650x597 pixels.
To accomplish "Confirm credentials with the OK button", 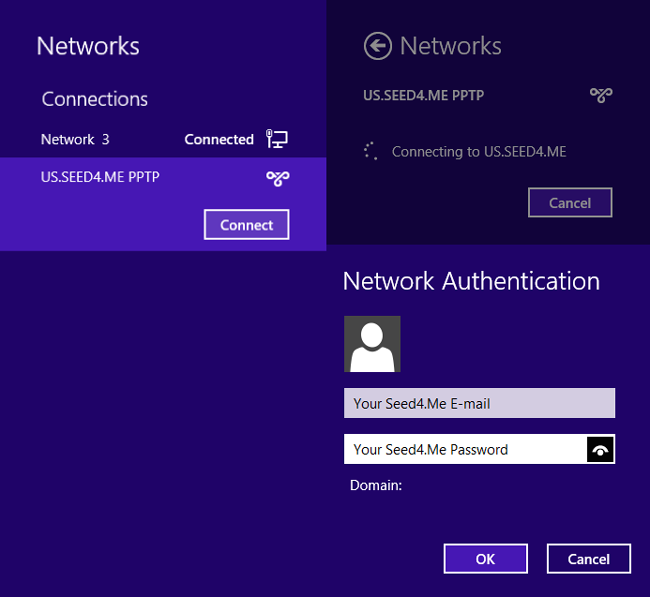I will pos(485,559).
